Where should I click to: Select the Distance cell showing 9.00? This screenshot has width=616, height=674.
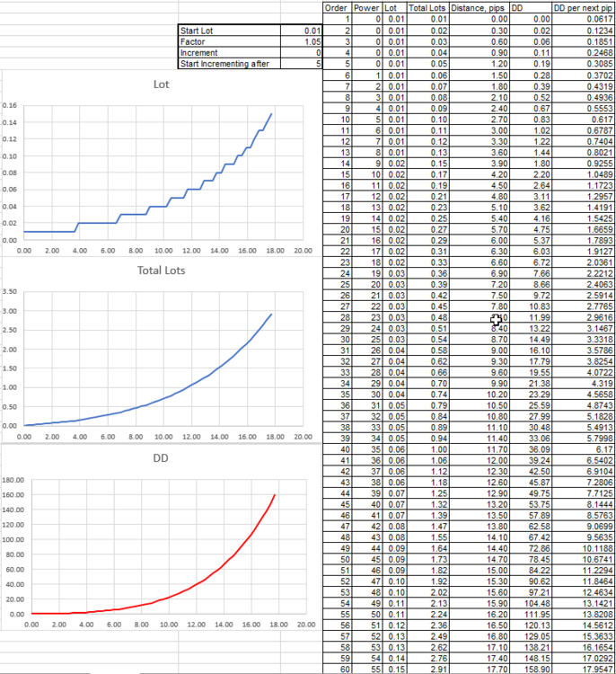tap(479, 350)
